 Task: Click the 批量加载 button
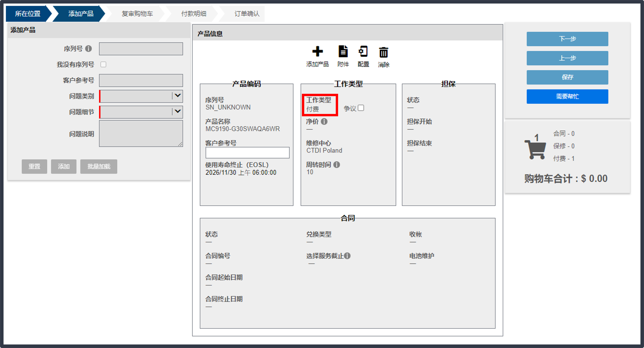click(99, 167)
